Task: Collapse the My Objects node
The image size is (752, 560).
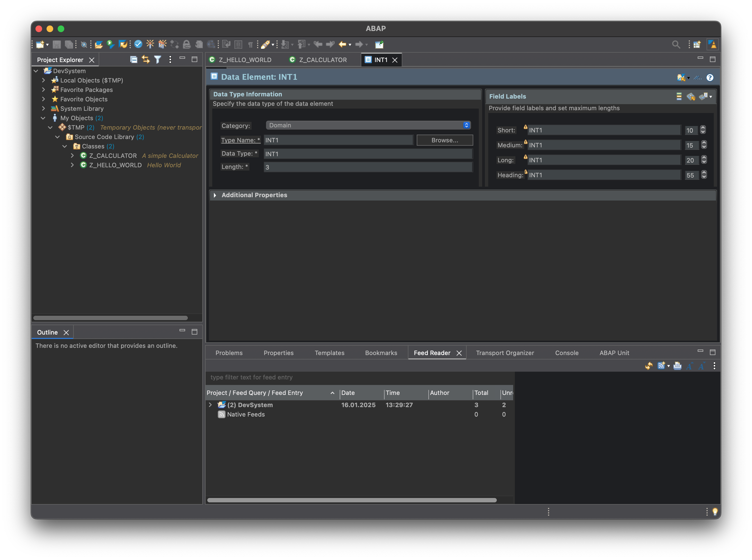Action: [43, 118]
